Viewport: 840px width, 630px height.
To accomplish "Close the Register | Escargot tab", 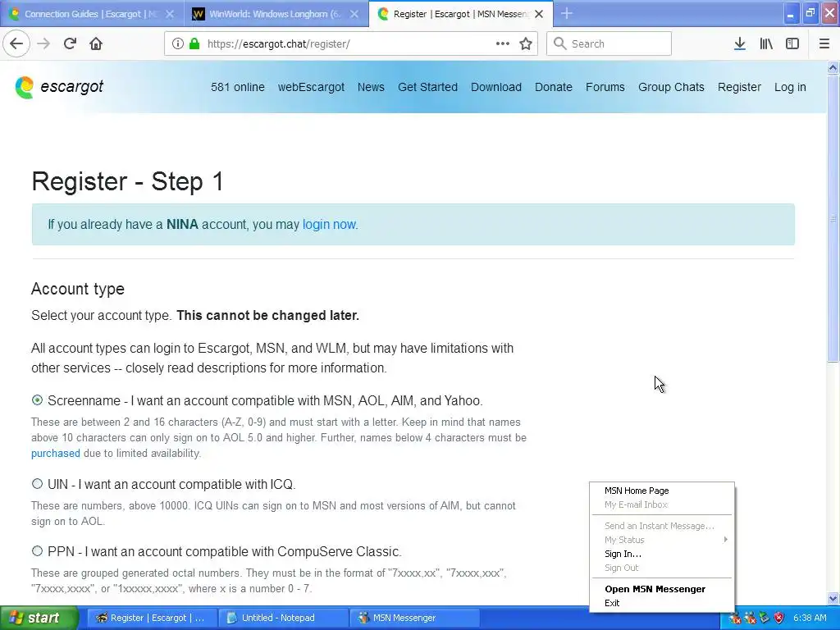I will pyautogui.click(x=539, y=14).
